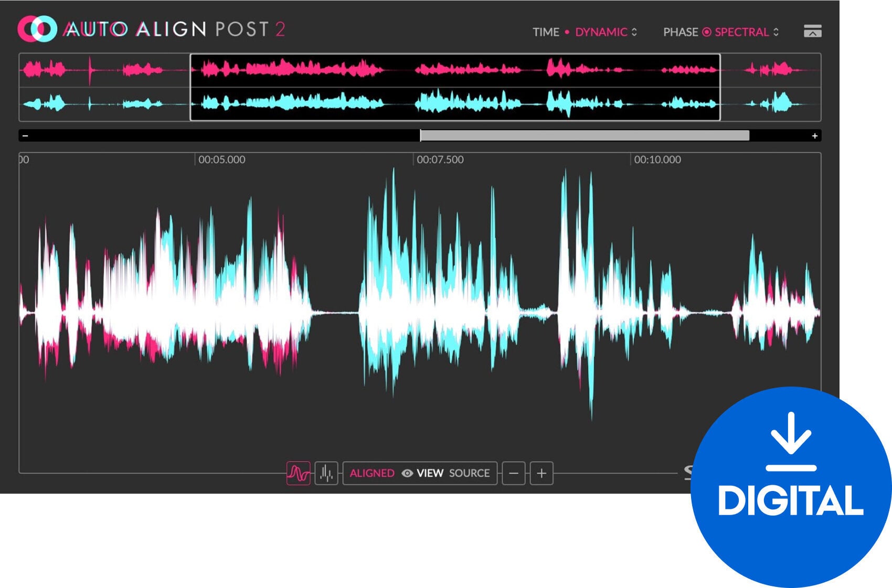This screenshot has height=588, width=892.
Task: Select the waveform view icon
Action: point(299,474)
